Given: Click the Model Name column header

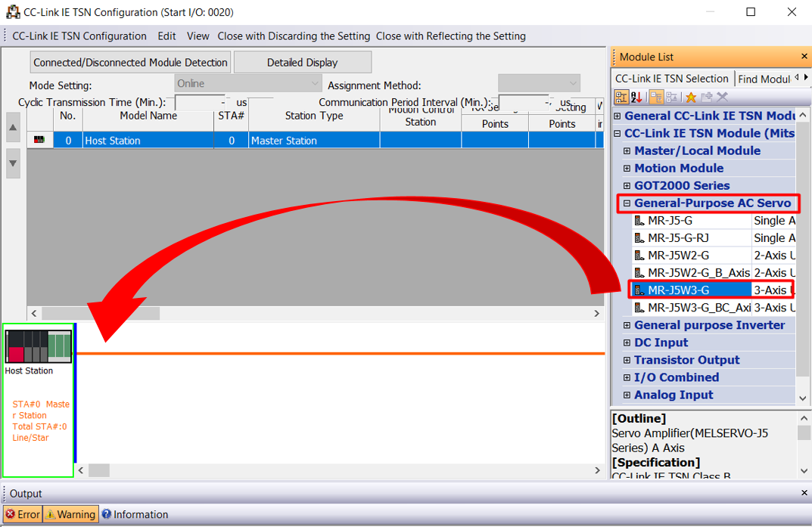Looking at the screenshot, I should [x=148, y=116].
